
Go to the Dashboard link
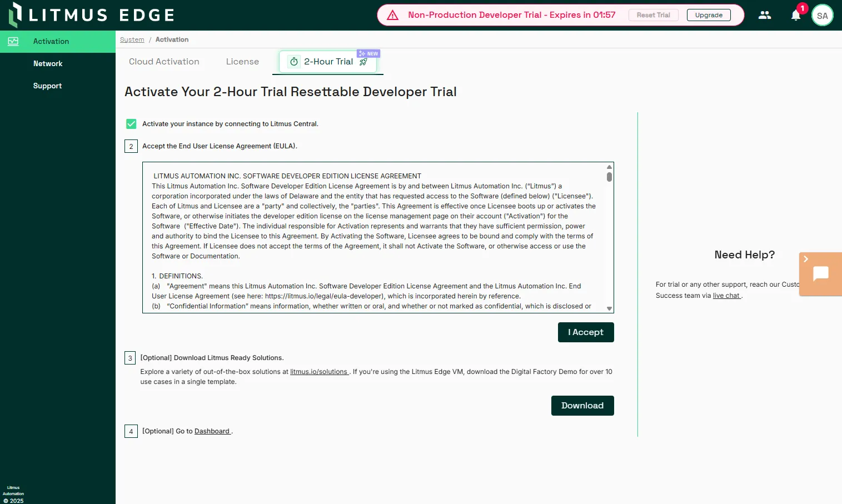(212, 431)
